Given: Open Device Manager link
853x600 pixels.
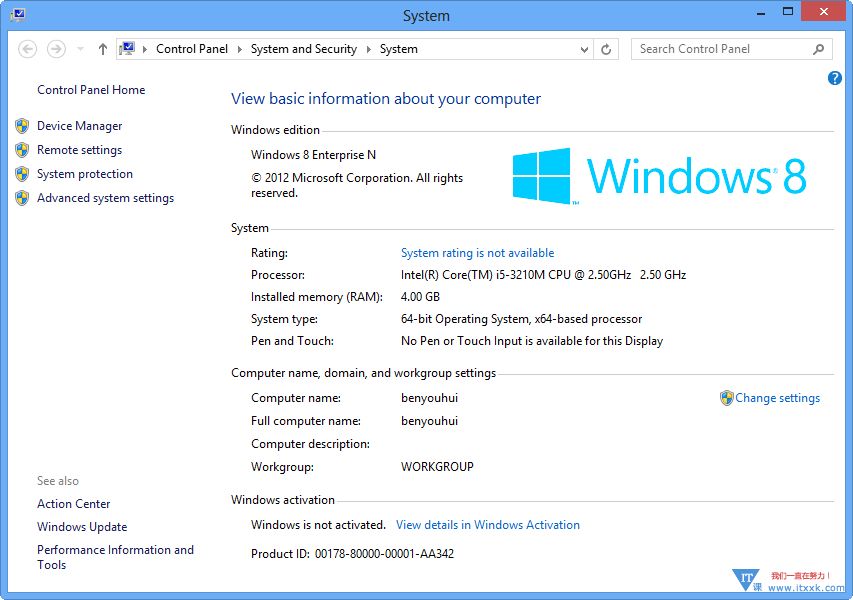Looking at the screenshot, I should [79, 126].
